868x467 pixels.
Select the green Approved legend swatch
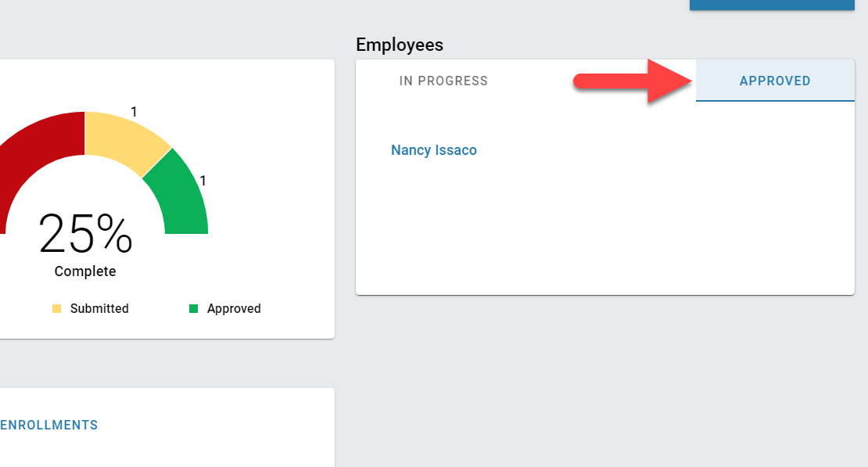click(193, 308)
